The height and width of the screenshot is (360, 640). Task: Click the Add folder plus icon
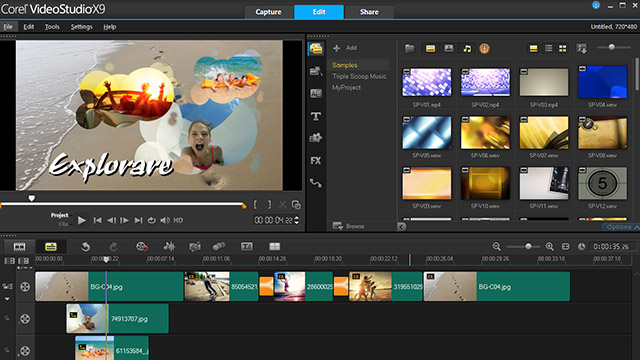pos(336,48)
